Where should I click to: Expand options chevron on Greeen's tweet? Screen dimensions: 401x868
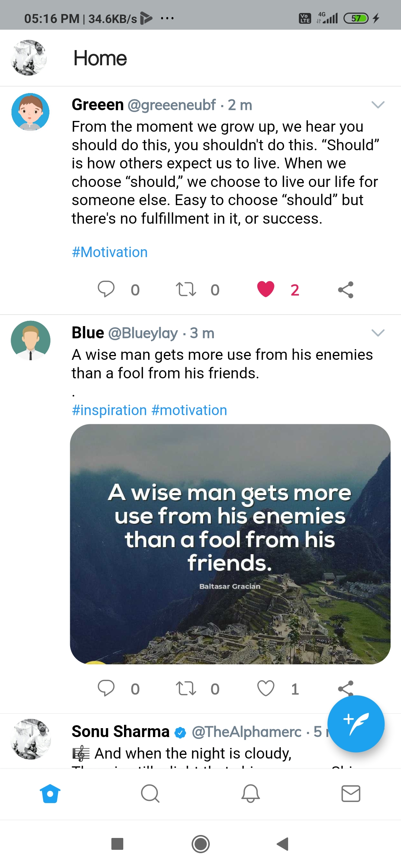[x=378, y=105]
